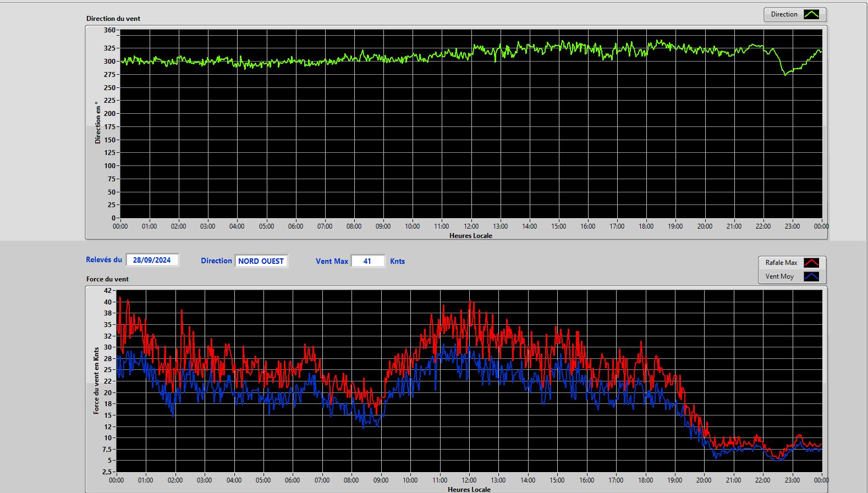Click the 'Force du vent' chart title
868x493 pixels.
(x=107, y=279)
